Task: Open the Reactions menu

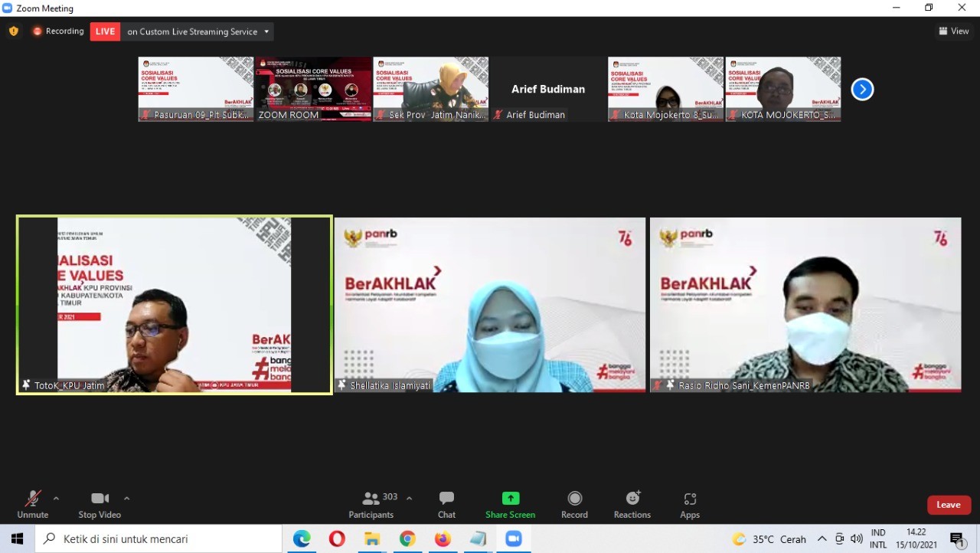Action: click(632, 499)
